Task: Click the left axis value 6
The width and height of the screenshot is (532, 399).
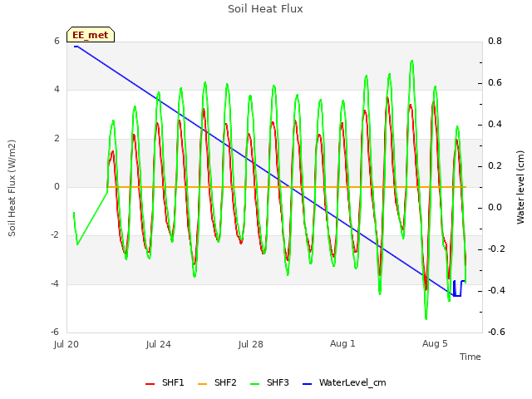Action: pos(57,41)
